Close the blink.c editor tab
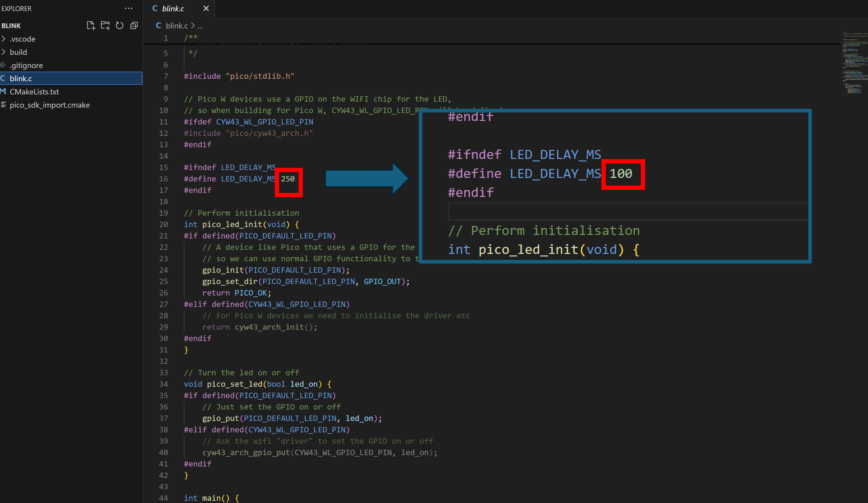 pos(206,8)
